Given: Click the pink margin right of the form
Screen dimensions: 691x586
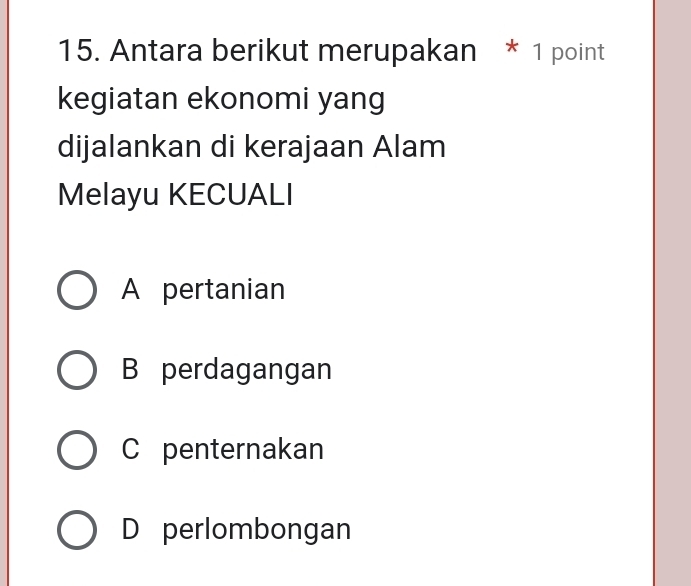Looking at the screenshot, I should pyautogui.click(x=672, y=300).
